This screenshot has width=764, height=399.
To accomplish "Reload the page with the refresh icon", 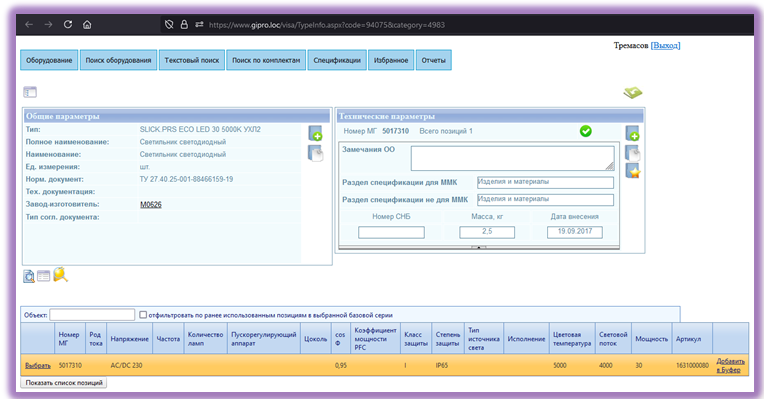I will coord(68,24).
